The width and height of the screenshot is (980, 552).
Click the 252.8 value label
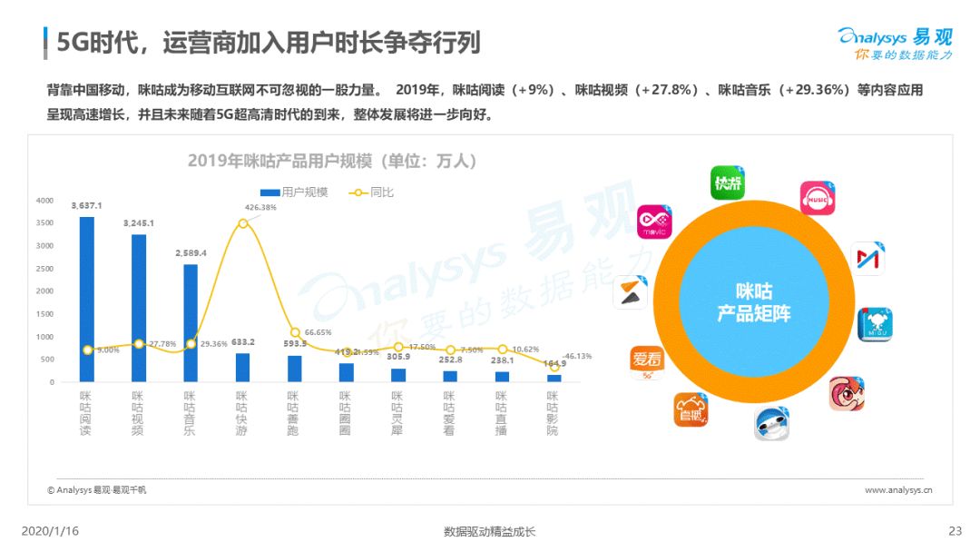tap(450, 360)
